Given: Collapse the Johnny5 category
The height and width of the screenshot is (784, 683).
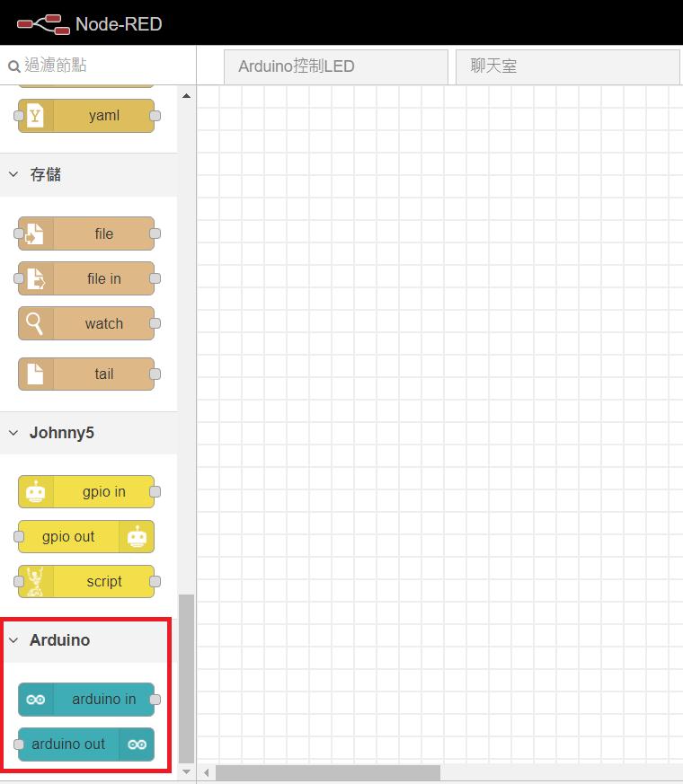Looking at the screenshot, I should click(89, 433).
